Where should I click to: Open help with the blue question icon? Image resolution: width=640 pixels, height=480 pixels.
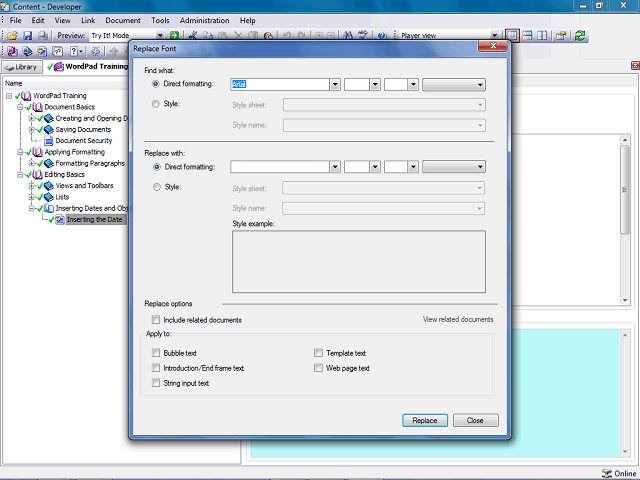click(382, 36)
